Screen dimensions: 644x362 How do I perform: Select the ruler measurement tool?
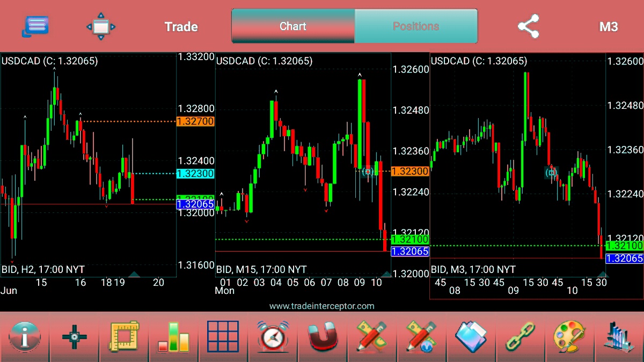124,337
